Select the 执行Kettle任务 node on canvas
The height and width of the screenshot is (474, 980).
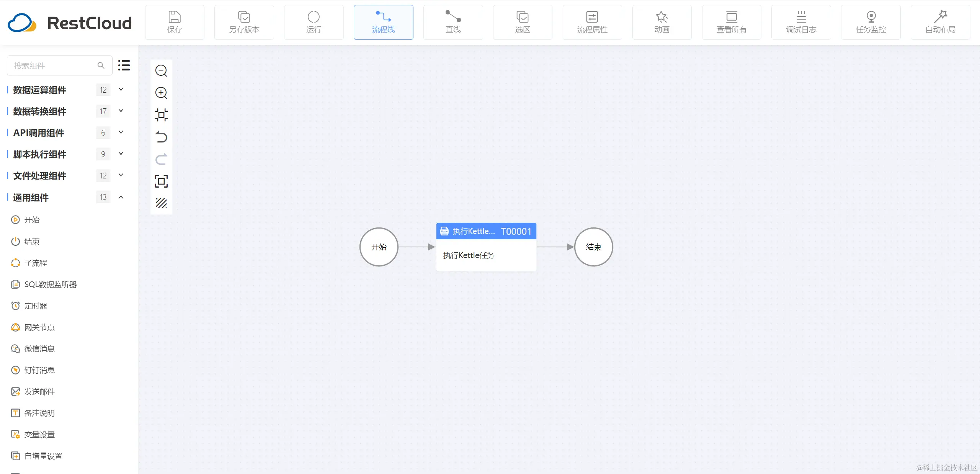pyautogui.click(x=486, y=247)
